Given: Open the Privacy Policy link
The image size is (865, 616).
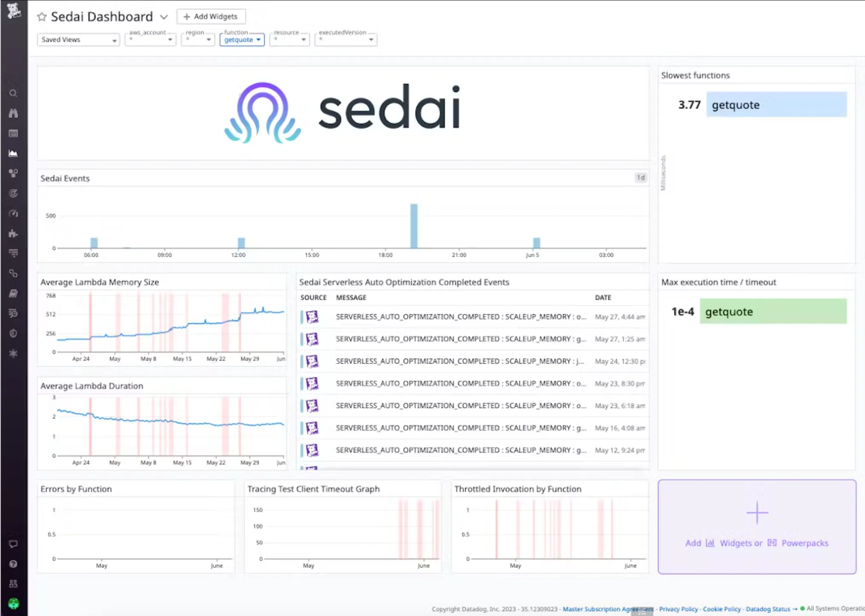Looking at the screenshot, I should [678, 609].
